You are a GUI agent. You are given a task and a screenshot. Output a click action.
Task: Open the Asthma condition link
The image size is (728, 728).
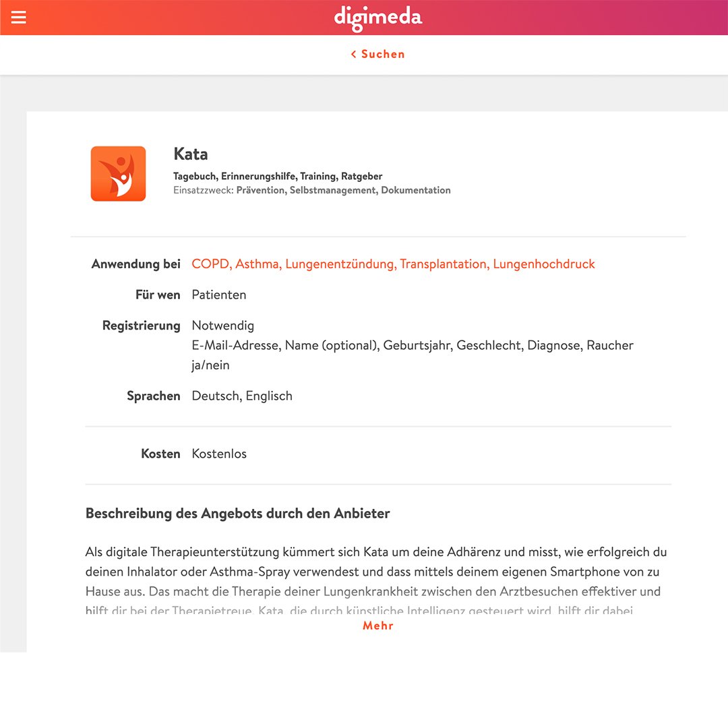pos(259,264)
